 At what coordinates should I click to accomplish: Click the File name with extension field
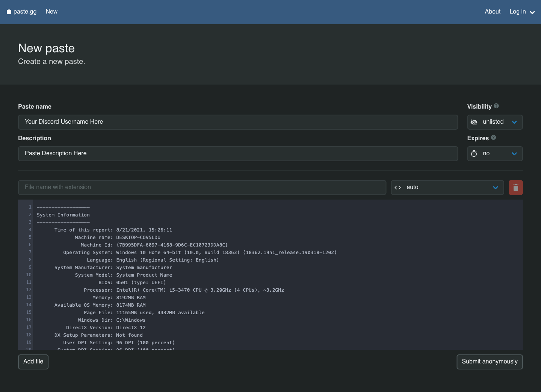click(202, 188)
